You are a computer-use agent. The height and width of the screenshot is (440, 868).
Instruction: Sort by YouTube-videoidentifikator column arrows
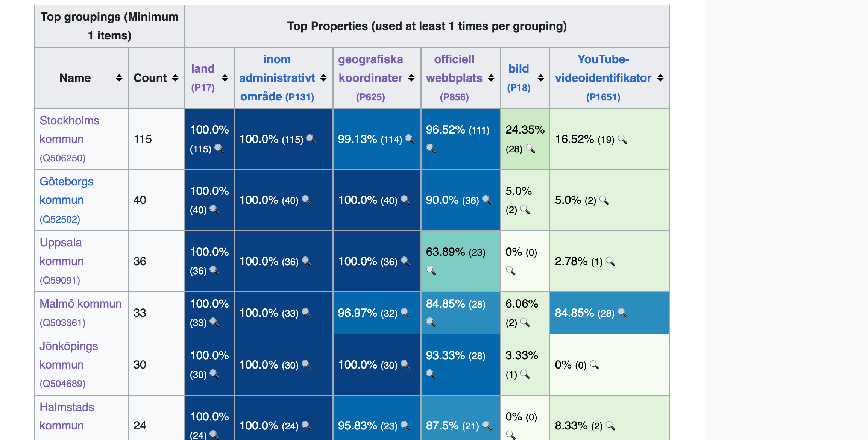660,78
